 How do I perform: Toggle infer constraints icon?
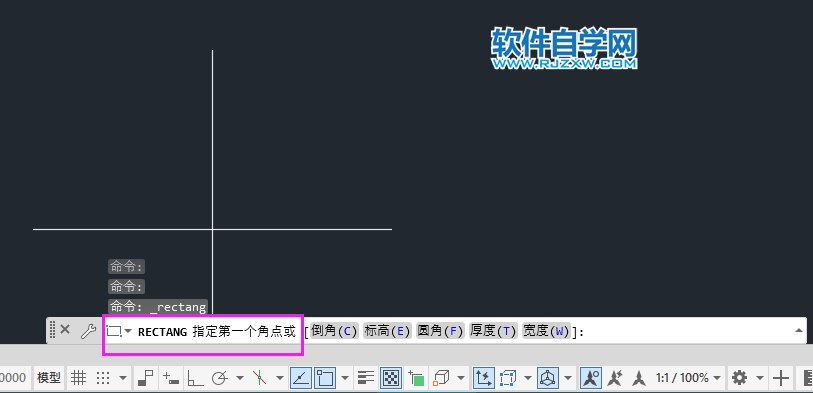(x=146, y=378)
